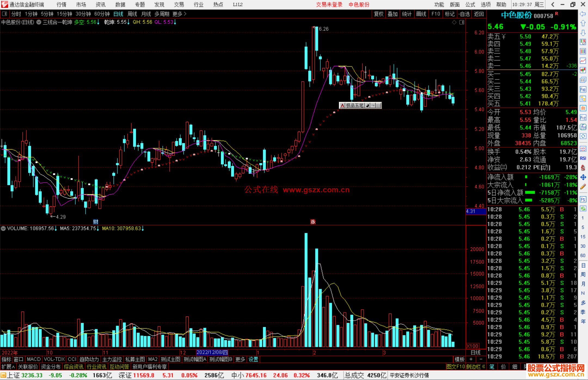Expand the 更多 period options chevron
This screenshot has height=380, width=588.
pyautogui.click(x=185, y=14)
